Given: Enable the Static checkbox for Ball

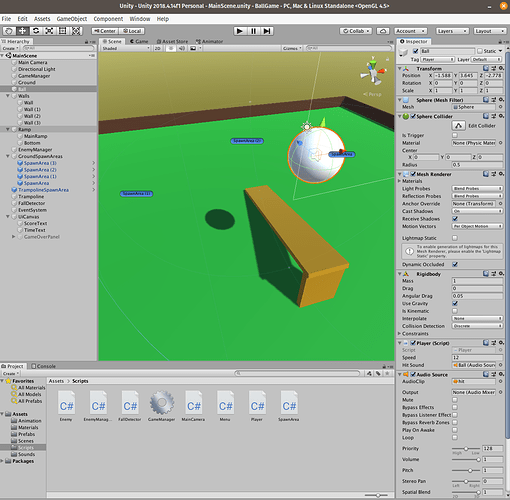Looking at the screenshot, I should (x=480, y=51).
